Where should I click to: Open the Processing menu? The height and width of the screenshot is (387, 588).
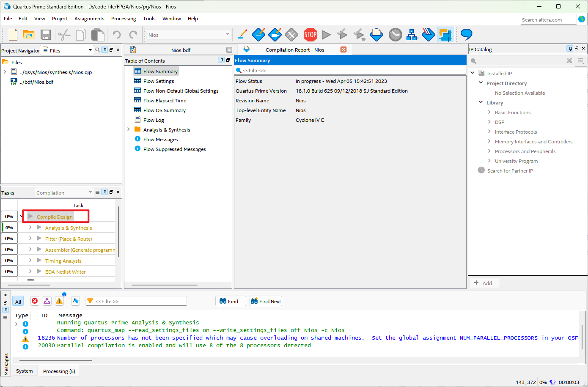point(124,19)
